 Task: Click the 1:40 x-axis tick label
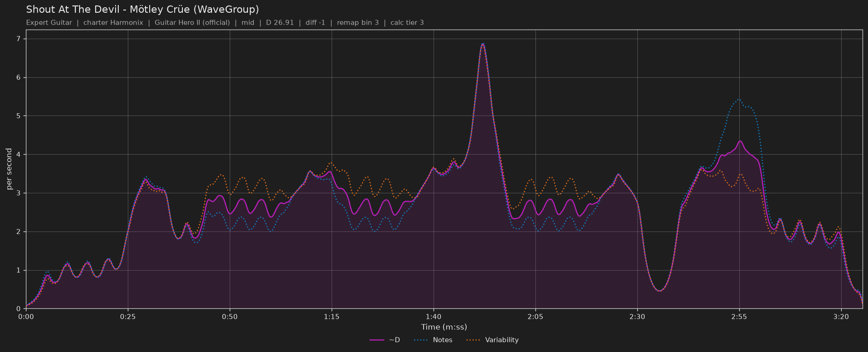coord(434,317)
